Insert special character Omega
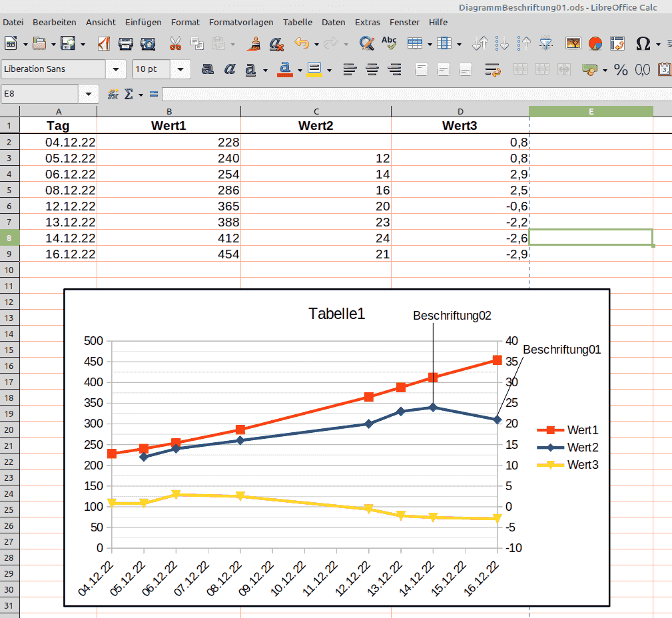Screen dimensions: 672x618 (x=643, y=43)
